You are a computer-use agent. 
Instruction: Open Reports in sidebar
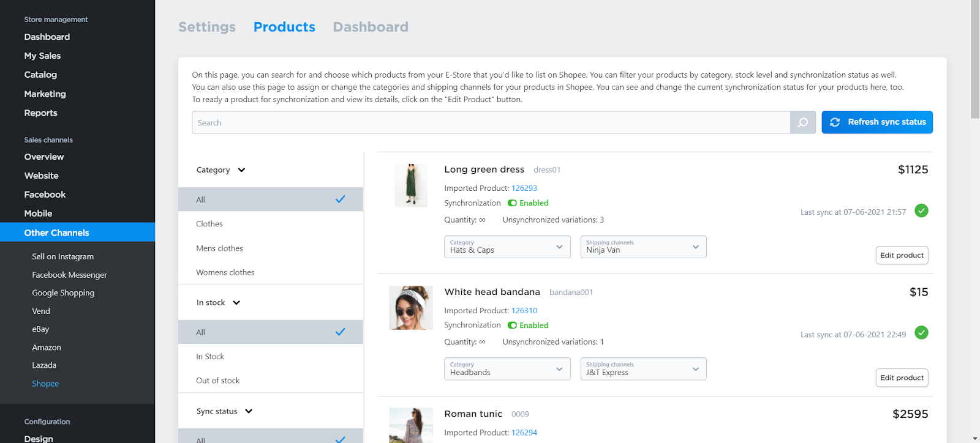(x=40, y=113)
